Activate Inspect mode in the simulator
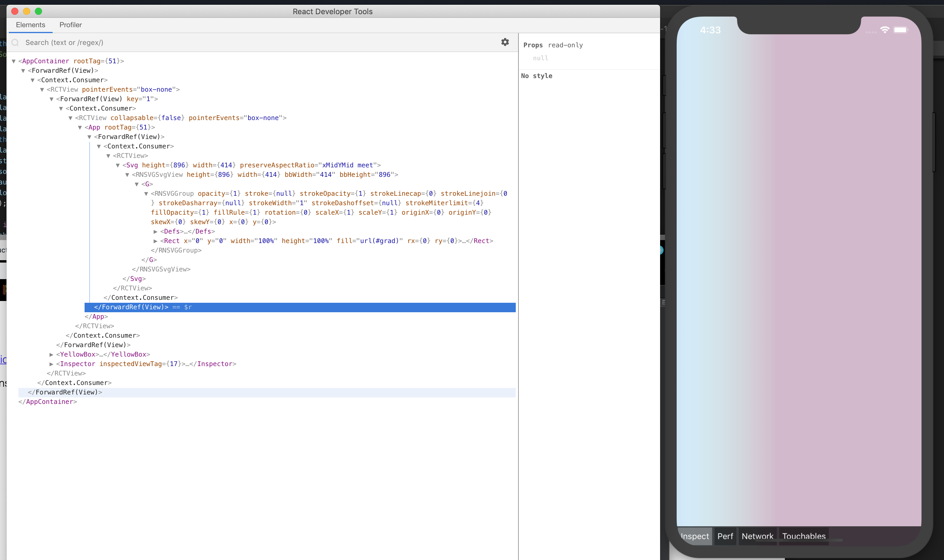Screen dimensions: 944x560 694,536
